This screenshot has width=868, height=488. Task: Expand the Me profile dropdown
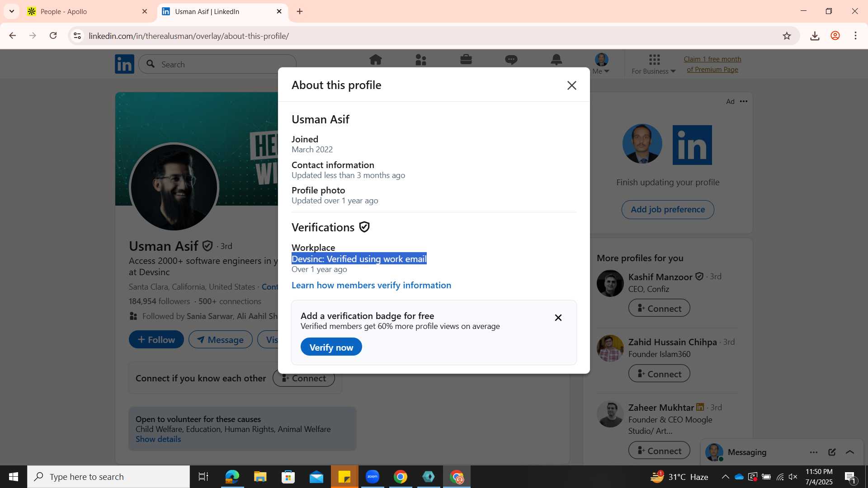601,64
